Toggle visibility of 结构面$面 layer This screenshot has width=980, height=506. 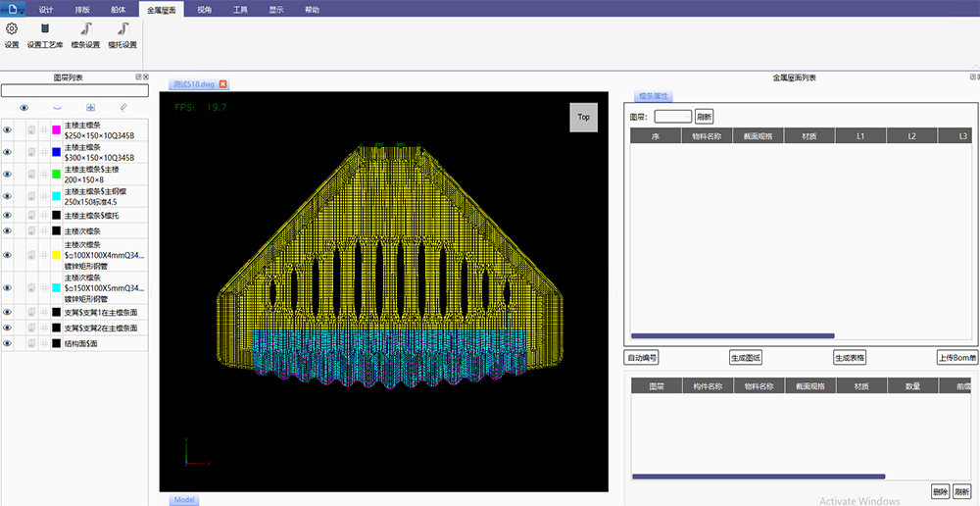[8, 343]
